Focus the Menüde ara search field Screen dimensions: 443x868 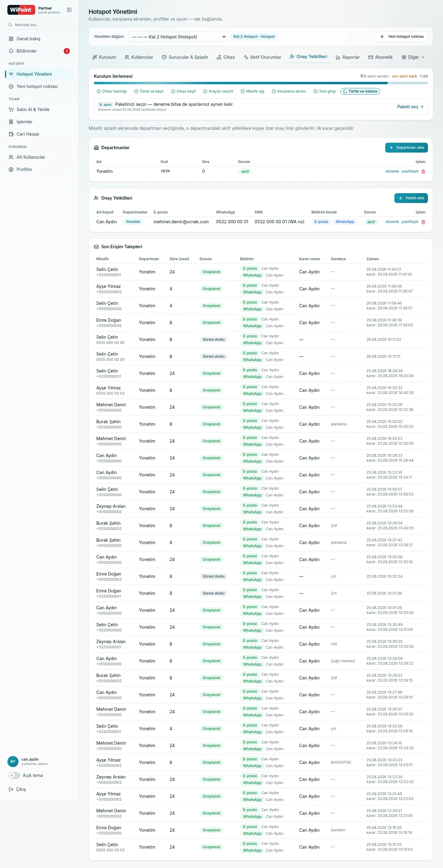pyautogui.click(x=39, y=25)
